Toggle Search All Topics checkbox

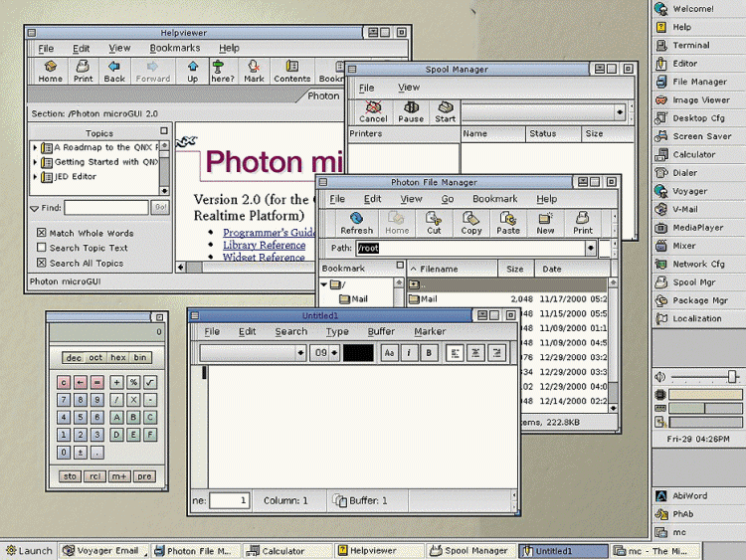click(x=42, y=263)
